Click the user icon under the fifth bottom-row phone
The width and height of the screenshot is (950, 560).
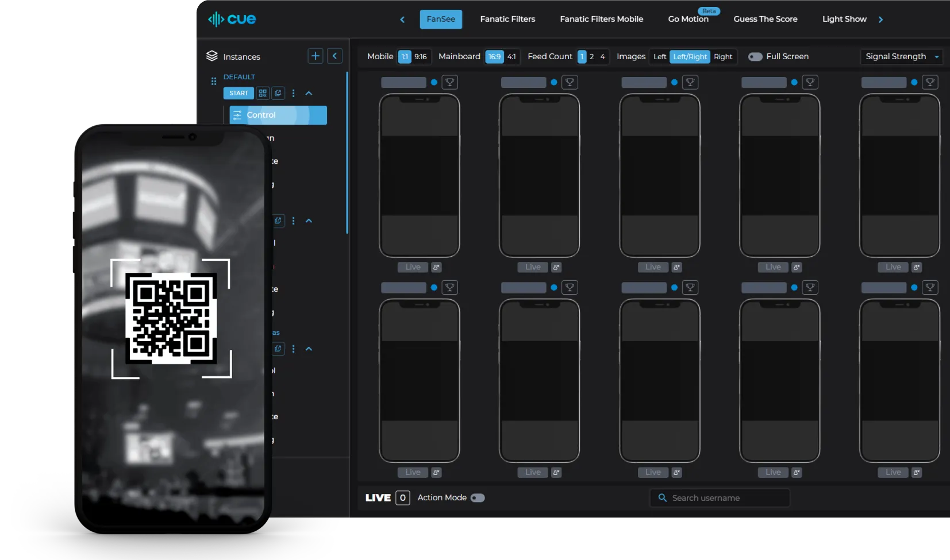click(x=917, y=472)
